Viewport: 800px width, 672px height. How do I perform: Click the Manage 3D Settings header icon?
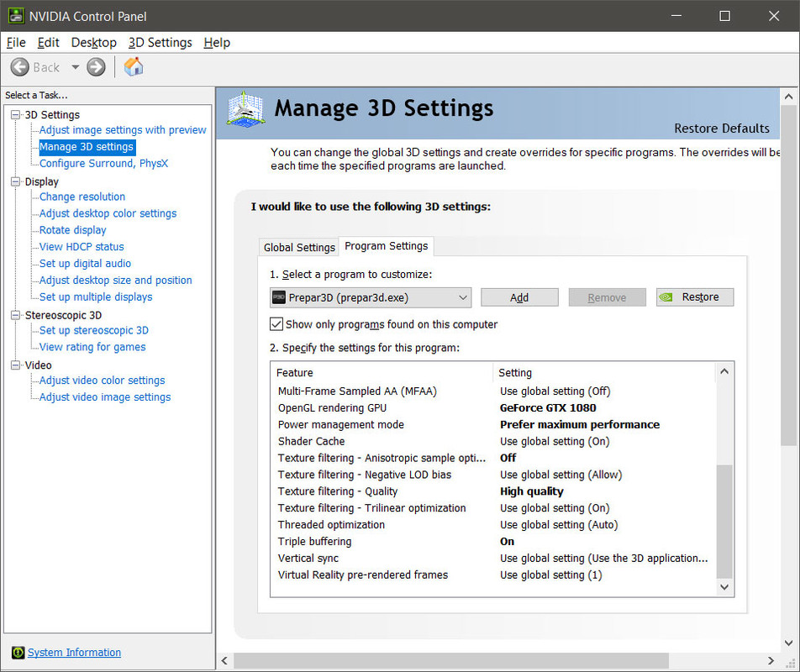click(245, 109)
